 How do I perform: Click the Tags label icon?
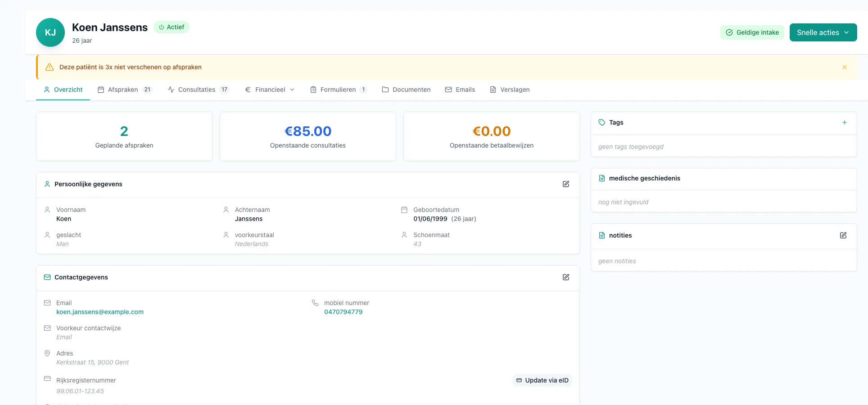coord(602,122)
